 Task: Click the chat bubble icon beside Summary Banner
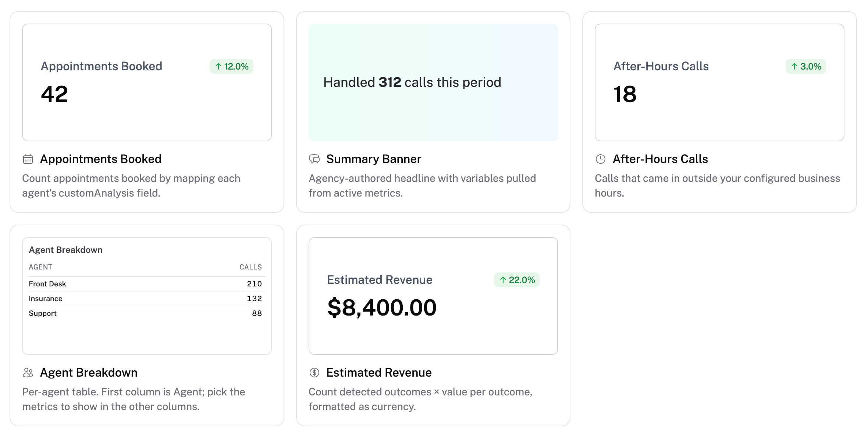314,159
